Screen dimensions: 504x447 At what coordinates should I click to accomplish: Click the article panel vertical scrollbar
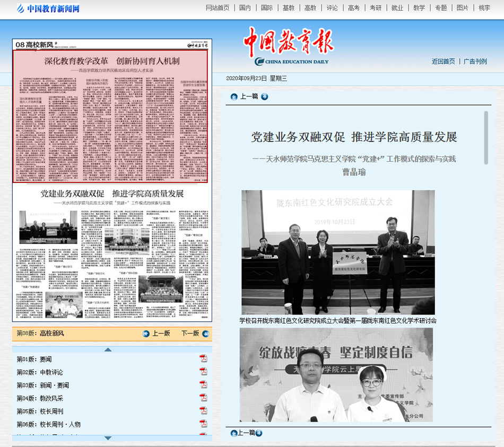pos(486,138)
